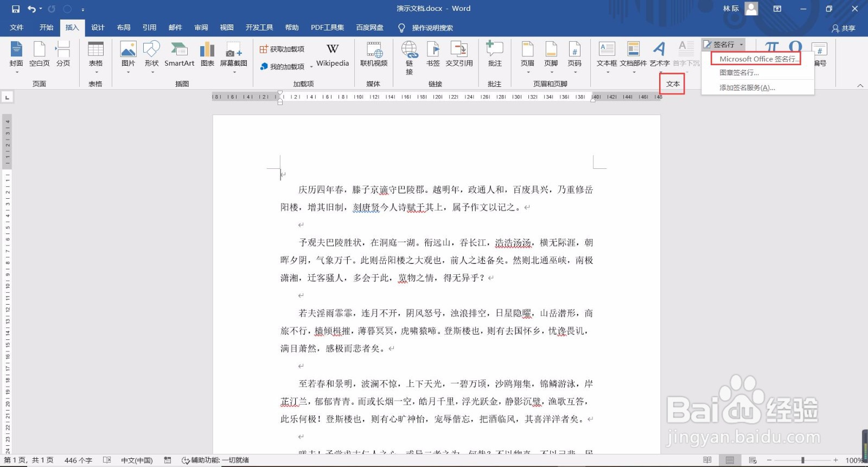Switch to Read Mode view
Viewport: 868px width, 467px height.
[707, 460]
